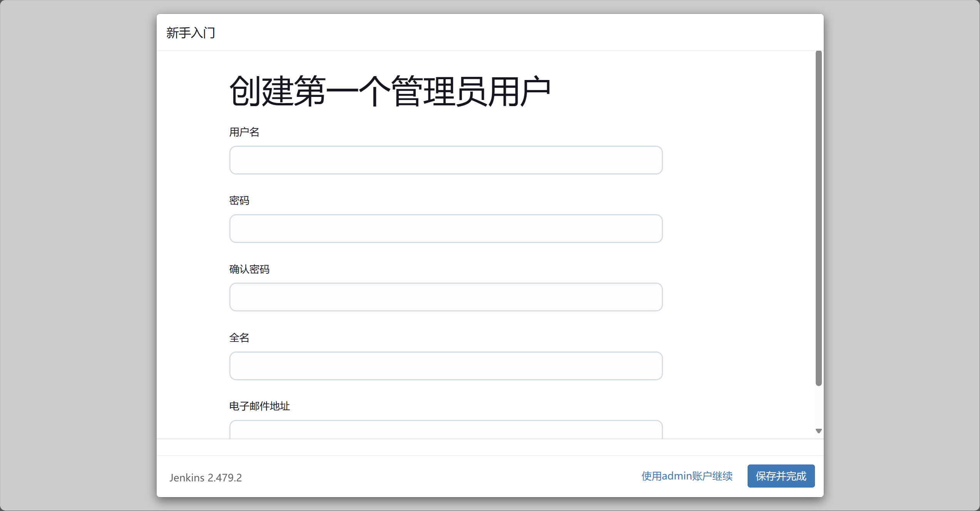
Task: Click the 确认密码 confirm password field
Action: pyautogui.click(x=446, y=297)
